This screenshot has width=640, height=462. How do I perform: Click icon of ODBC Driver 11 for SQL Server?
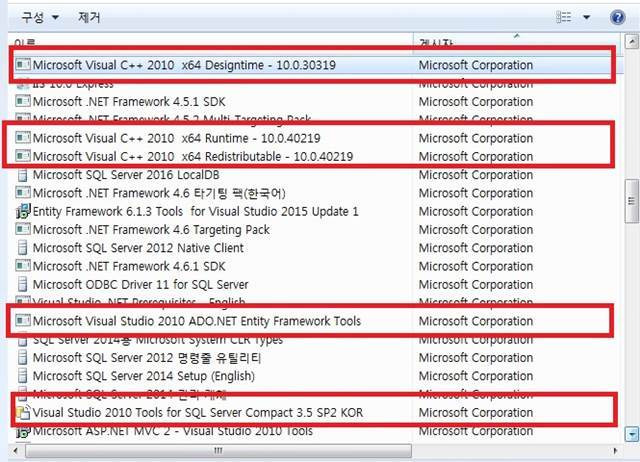(x=23, y=284)
